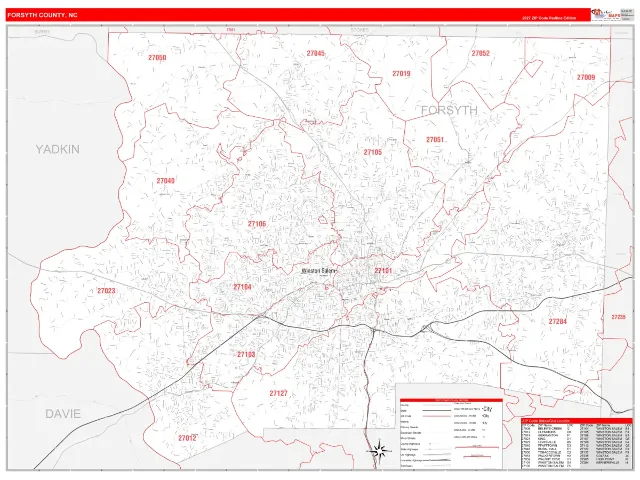Click the STOKES county label
The image size is (640, 480).
[x=359, y=30]
